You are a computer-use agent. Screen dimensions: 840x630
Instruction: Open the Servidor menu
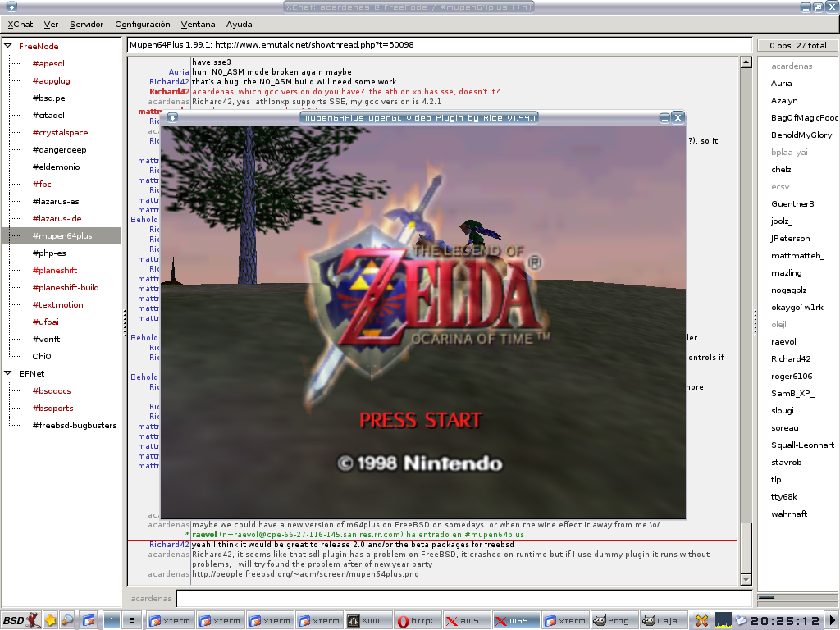[86, 25]
